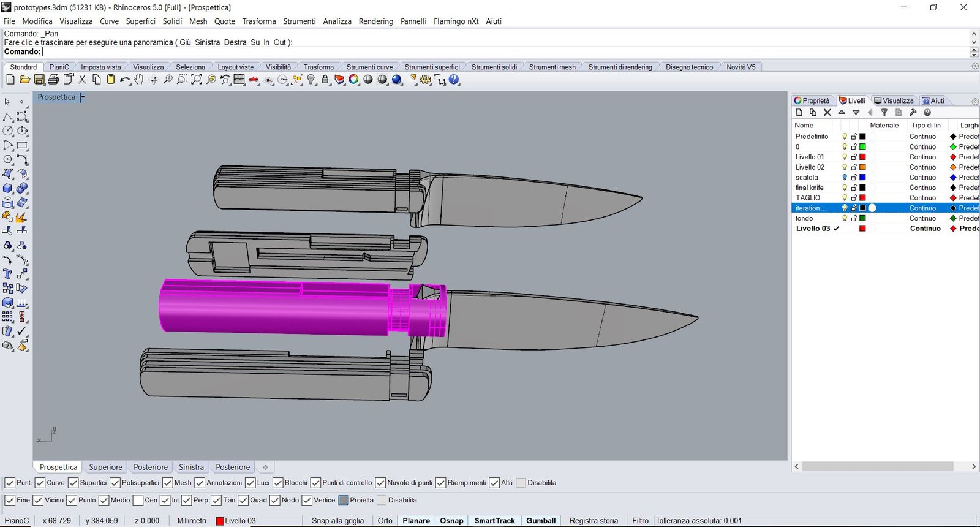Screen dimensions: 980x527
Task: Click the Orto status bar button
Action: (385, 521)
